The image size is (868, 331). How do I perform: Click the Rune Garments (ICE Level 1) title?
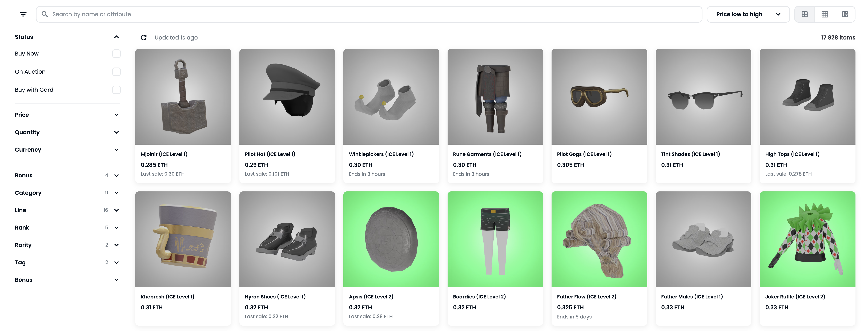[x=487, y=154]
